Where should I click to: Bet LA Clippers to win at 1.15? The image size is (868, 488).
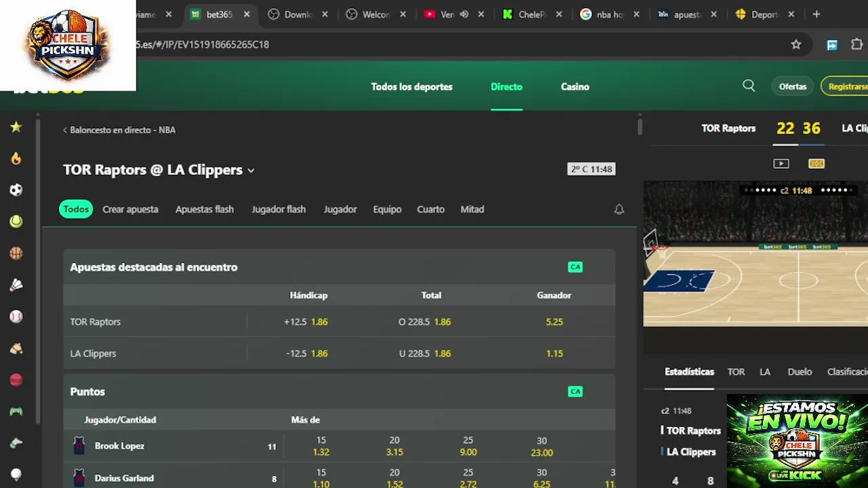(x=554, y=353)
